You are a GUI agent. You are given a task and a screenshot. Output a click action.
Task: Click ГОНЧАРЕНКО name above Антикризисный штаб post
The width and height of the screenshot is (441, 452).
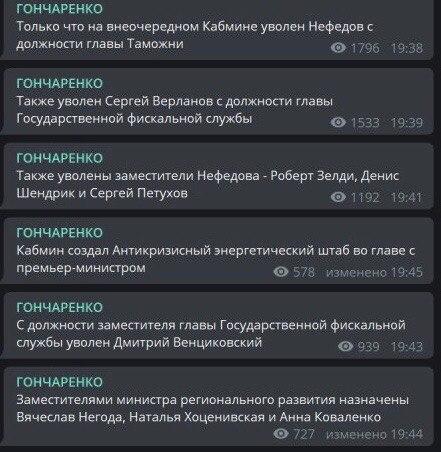coord(60,233)
